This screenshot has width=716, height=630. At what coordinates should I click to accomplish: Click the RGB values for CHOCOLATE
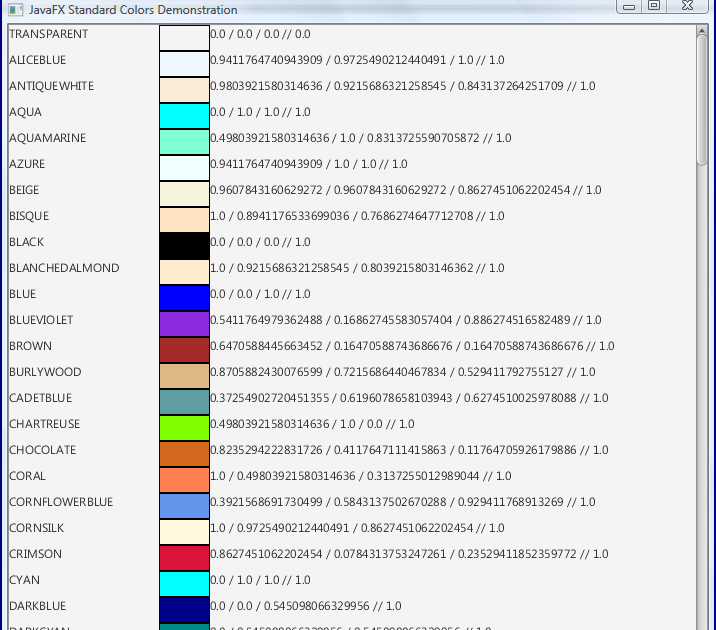coord(410,451)
